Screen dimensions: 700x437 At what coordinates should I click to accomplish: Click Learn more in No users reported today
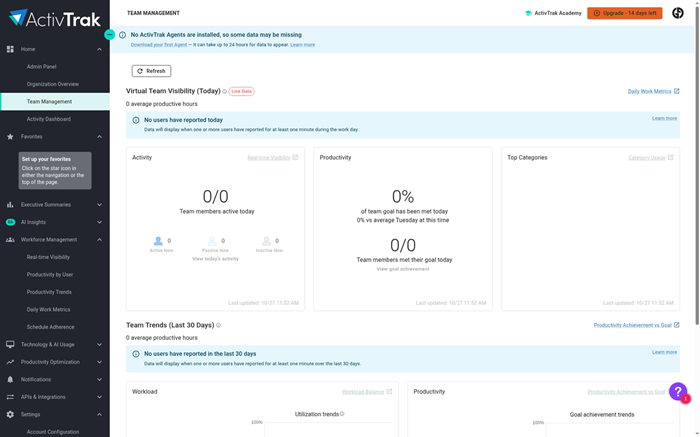tap(664, 118)
